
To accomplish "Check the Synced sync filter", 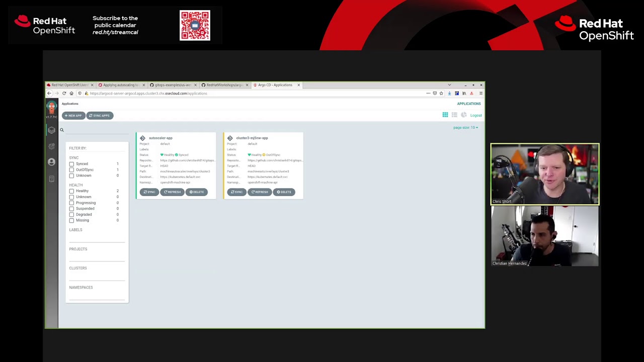I will coord(71,164).
